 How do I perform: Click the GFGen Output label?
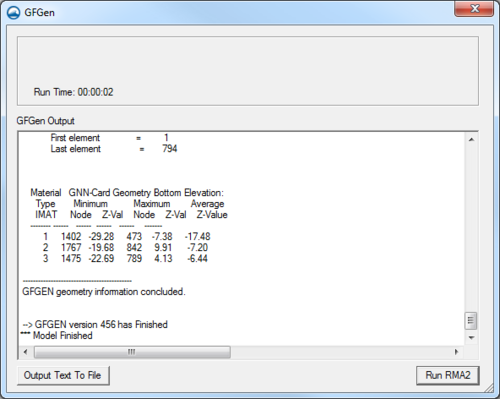[x=45, y=121]
